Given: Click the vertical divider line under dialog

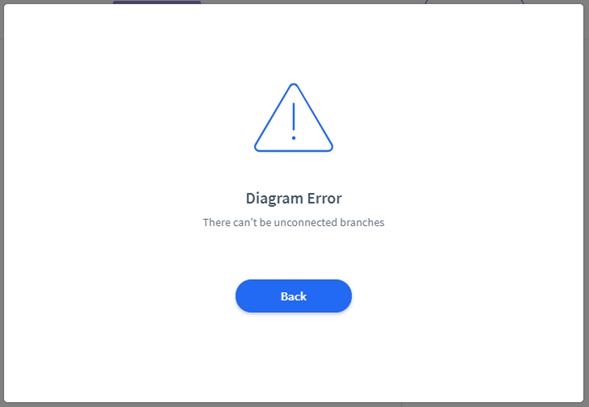Looking at the screenshot, I should (x=402, y=405).
